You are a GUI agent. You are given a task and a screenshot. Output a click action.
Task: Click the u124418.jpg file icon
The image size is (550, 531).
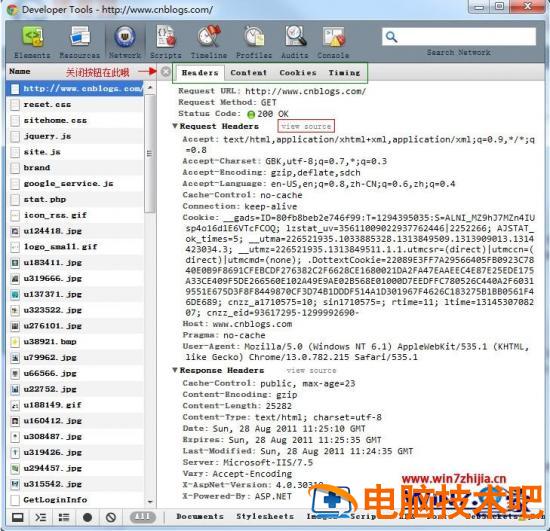[15, 231]
